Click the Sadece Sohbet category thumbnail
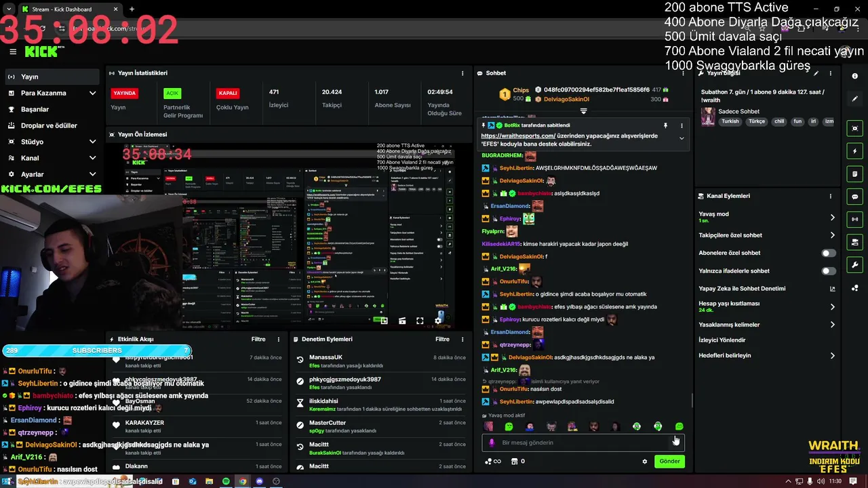The height and width of the screenshot is (488, 868). [708, 117]
